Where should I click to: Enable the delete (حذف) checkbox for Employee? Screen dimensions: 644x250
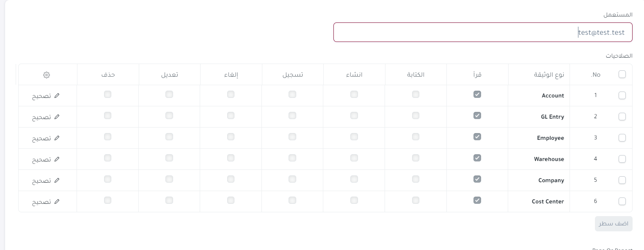click(x=107, y=136)
